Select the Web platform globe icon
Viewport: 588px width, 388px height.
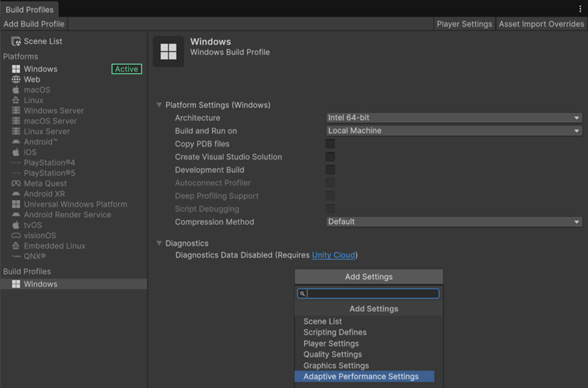pos(16,80)
